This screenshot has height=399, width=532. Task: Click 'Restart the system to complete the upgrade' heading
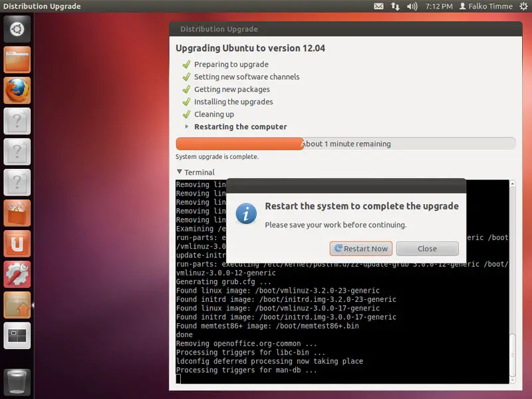click(362, 206)
